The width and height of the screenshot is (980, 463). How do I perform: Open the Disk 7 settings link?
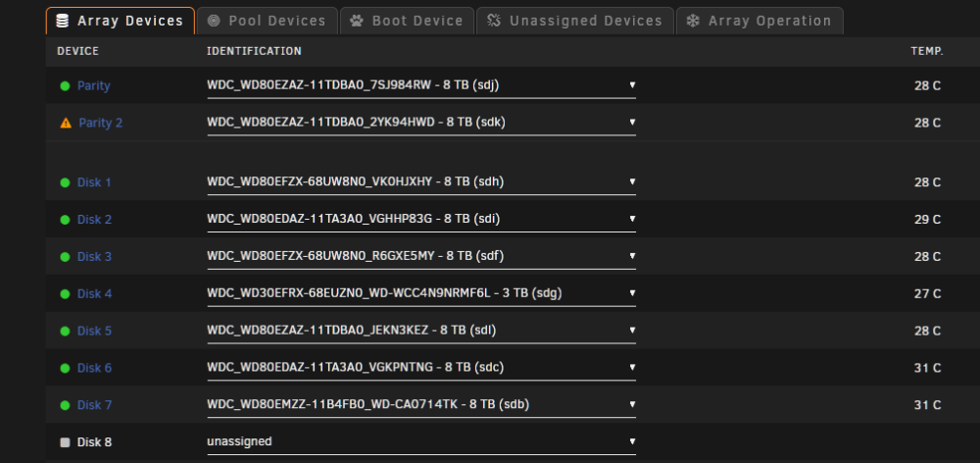tap(94, 405)
